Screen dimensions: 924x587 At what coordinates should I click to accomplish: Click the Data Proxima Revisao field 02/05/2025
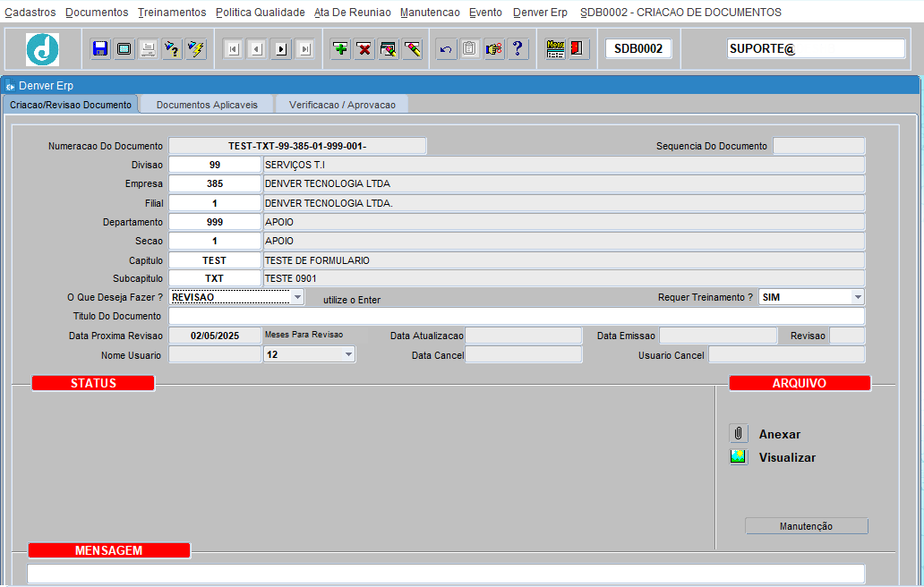pyautogui.click(x=215, y=336)
